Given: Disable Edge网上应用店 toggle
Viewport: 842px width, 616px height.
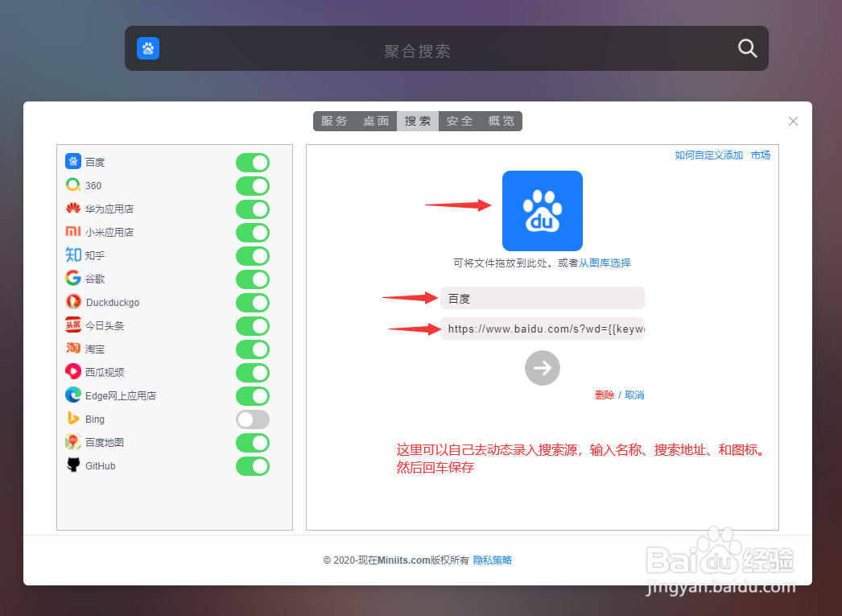Looking at the screenshot, I should (x=253, y=396).
